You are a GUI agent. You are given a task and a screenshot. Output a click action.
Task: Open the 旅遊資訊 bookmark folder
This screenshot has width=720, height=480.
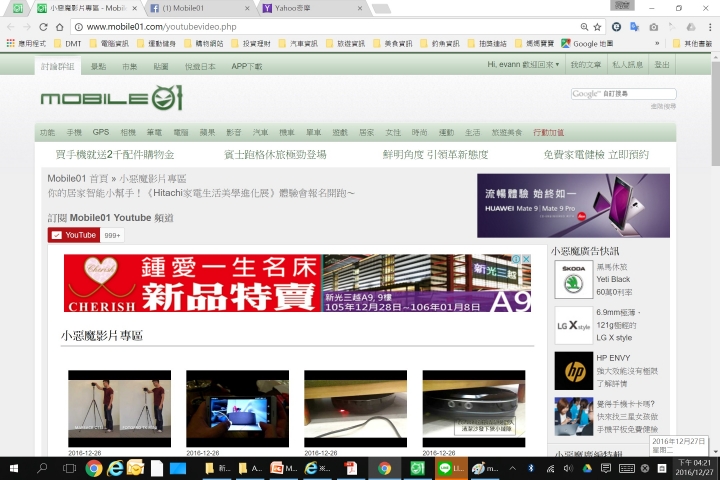coord(345,44)
